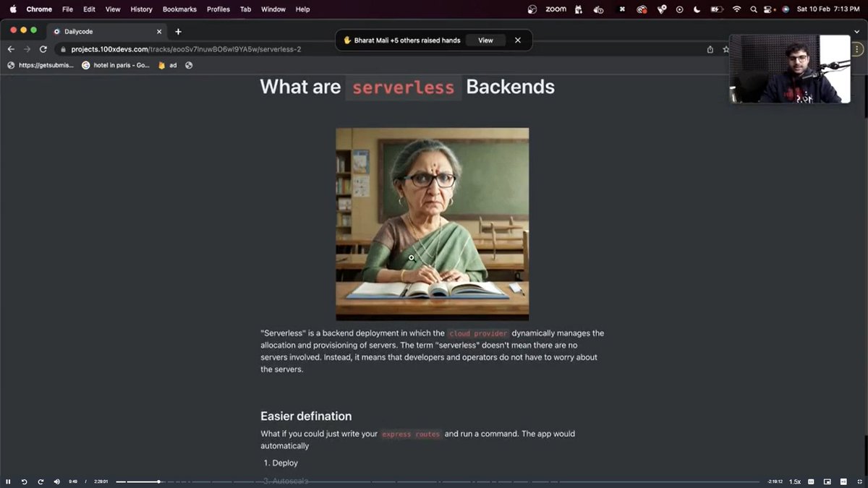Go back with the browser back arrow
The image size is (868, 488).
pyautogui.click(x=11, y=49)
